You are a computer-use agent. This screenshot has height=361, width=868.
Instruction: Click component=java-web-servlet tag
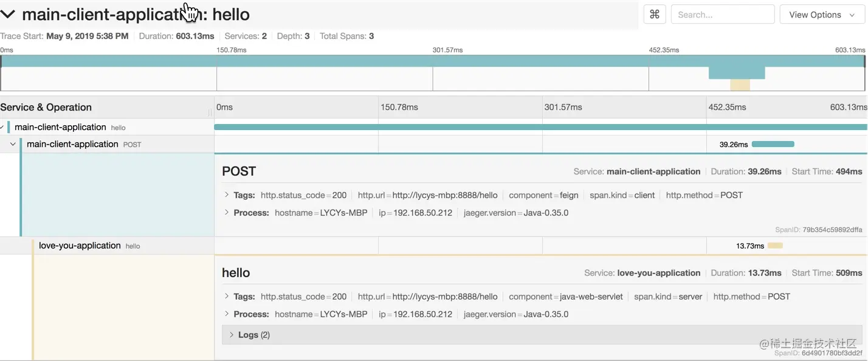566,297
